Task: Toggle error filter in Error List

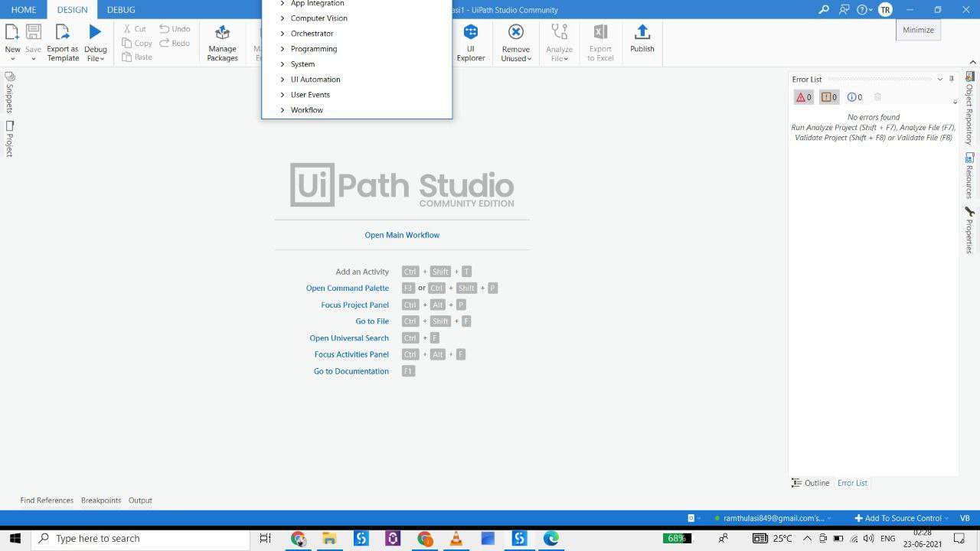Action: tap(804, 97)
